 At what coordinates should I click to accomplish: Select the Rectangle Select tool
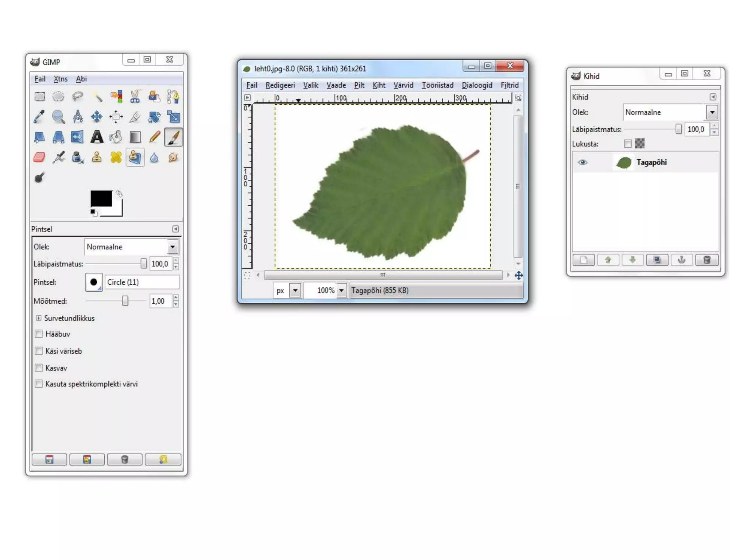point(39,97)
